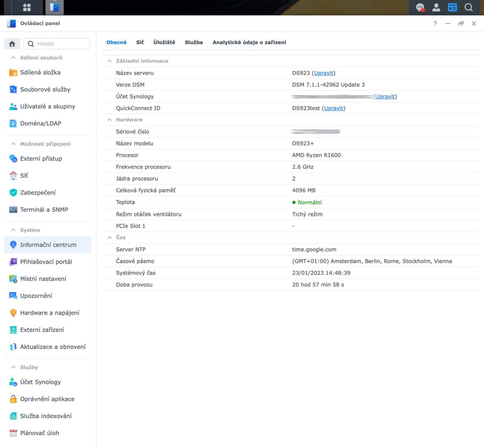This screenshot has width=484, height=448.
Task: Click the Externí zařízení icon
Action: (13, 330)
